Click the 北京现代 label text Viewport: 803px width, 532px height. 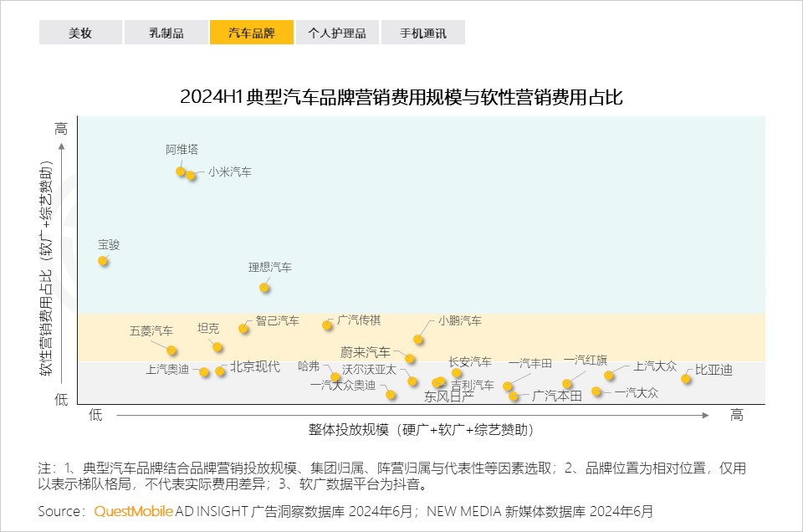[255, 366]
